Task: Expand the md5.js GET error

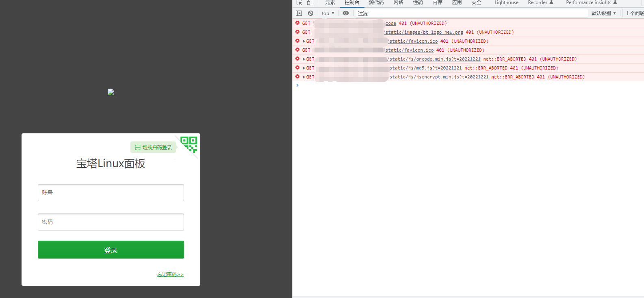Action: 304,68
